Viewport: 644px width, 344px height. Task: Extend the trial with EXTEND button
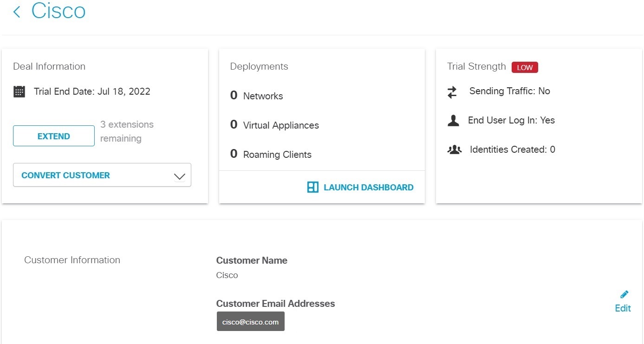54,136
